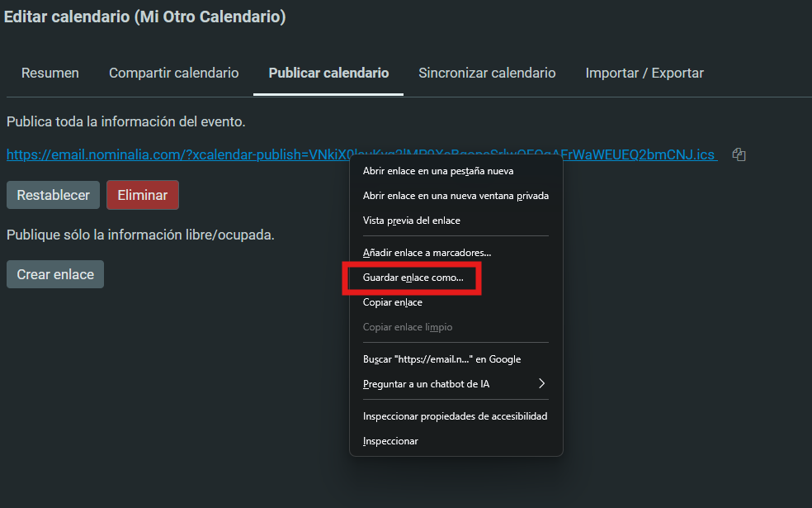
Task: Choose 'Vista previa del enlace' menu entry
Action: click(x=411, y=221)
